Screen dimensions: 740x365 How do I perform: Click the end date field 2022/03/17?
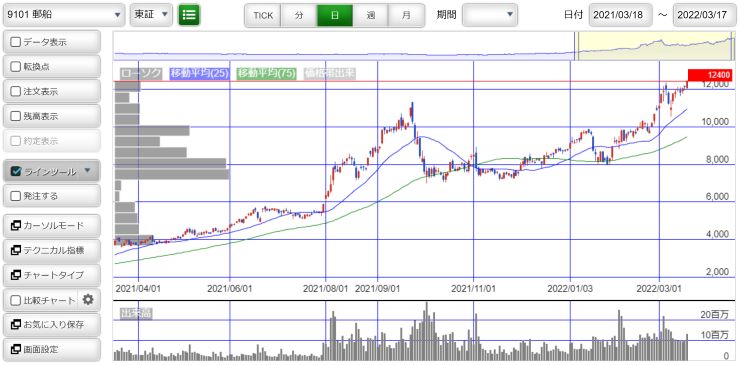(x=705, y=15)
